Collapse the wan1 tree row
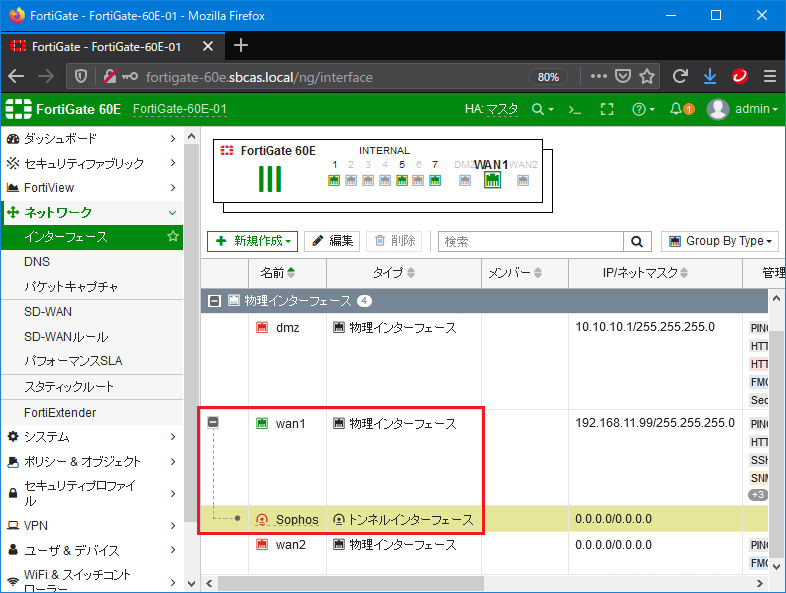This screenshot has width=786, height=593. coord(213,423)
